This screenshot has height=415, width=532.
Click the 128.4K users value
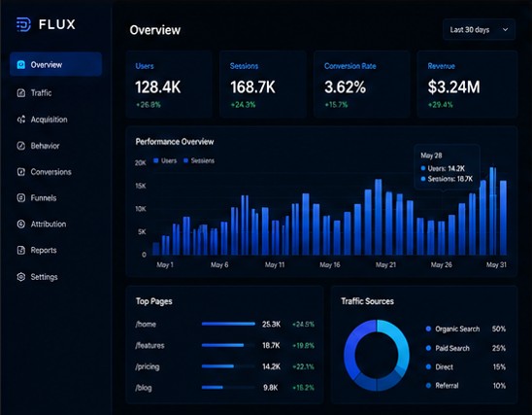158,86
